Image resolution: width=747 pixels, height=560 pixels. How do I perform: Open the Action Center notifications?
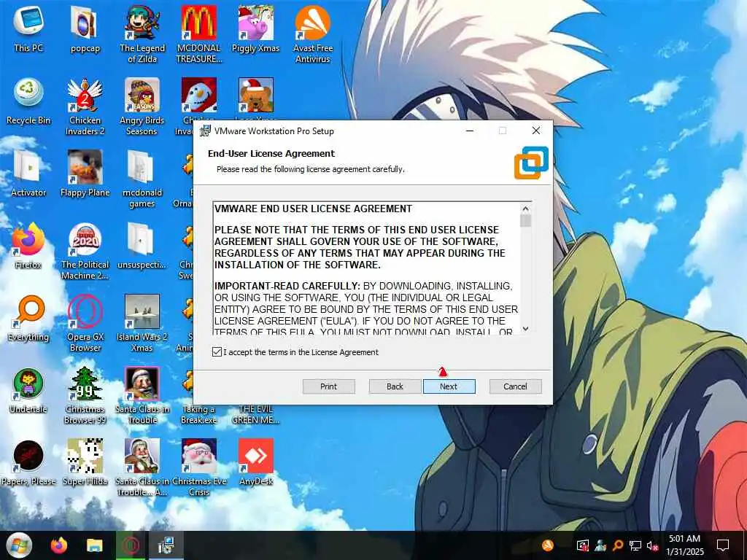[x=723, y=545]
